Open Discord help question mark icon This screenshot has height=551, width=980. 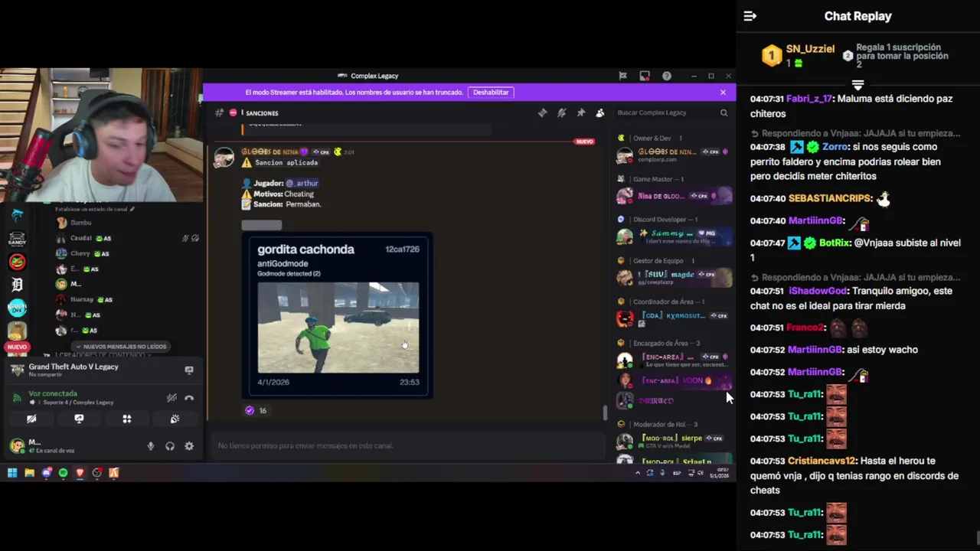(667, 76)
